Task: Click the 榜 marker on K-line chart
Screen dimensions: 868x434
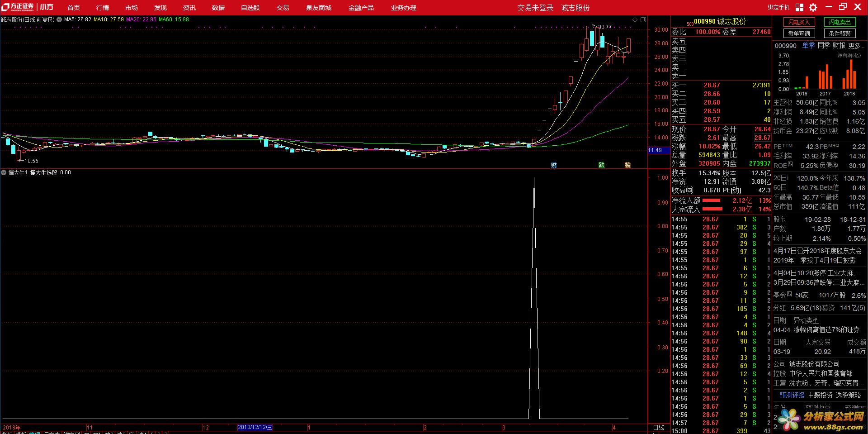Action: point(627,165)
